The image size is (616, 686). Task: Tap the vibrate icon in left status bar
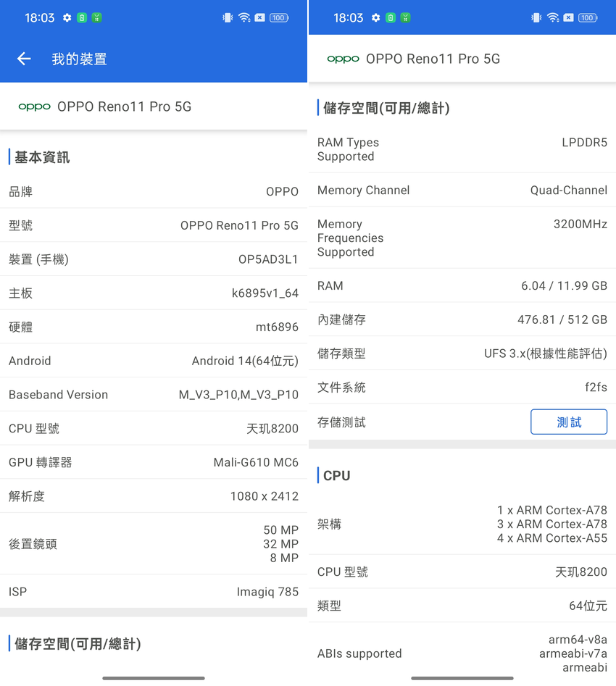pos(228,18)
